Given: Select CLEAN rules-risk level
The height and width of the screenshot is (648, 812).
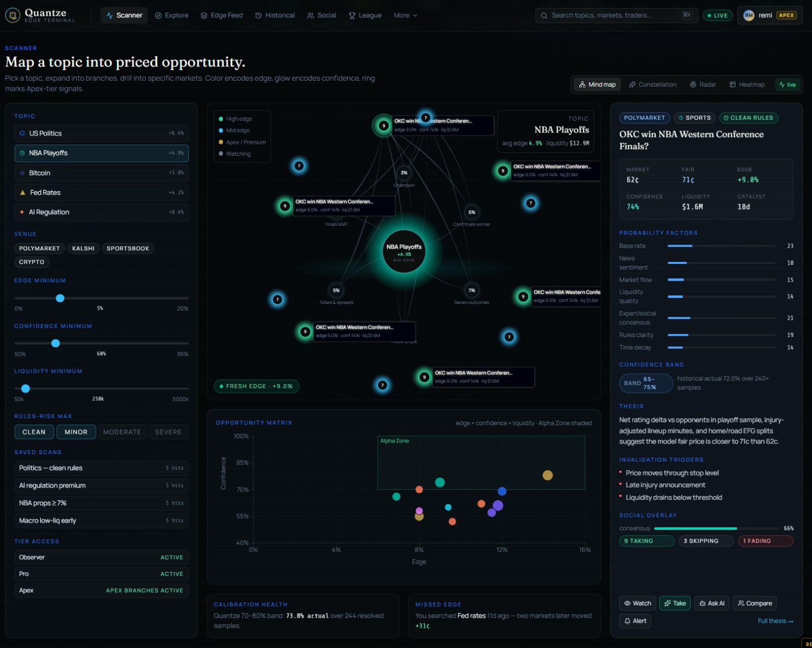Looking at the screenshot, I should pyautogui.click(x=34, y=432).
